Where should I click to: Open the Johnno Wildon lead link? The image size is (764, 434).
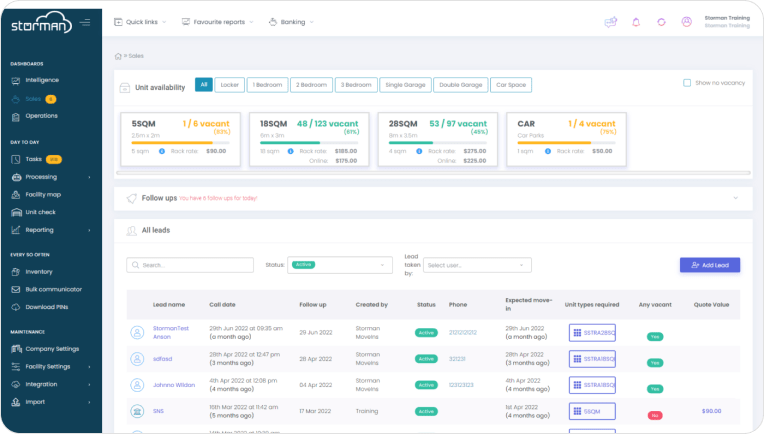[174, 384]
